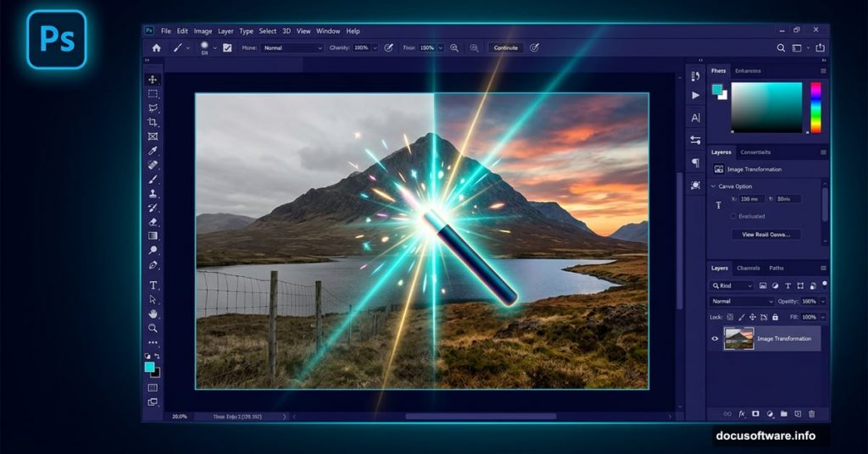Toggle lock image pixels brush icon

741,317
